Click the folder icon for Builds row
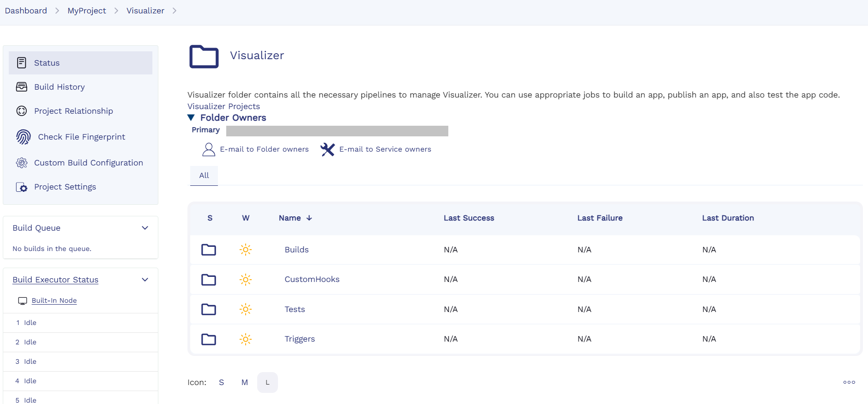Screen dimensions: 868x404 (209, 250)
